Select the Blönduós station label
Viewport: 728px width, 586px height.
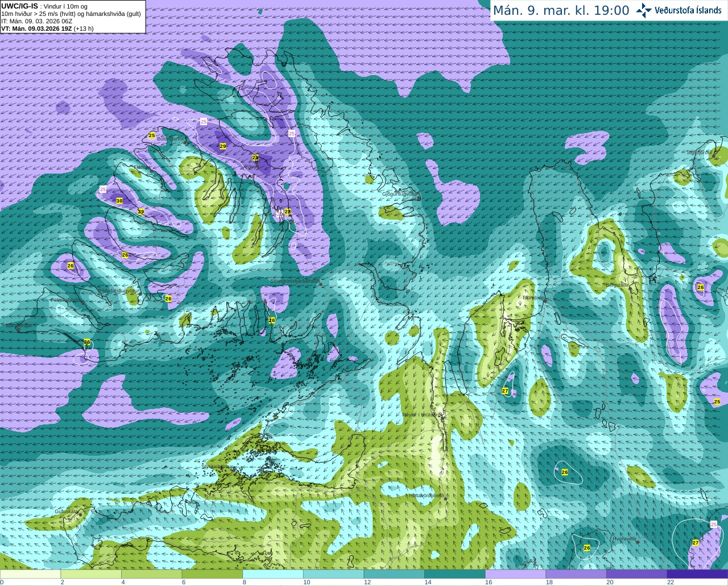[x=533, y=298]
